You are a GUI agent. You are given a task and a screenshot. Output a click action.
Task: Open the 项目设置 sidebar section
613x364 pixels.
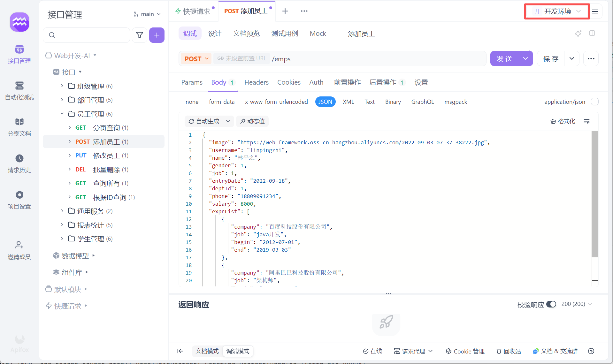19,200
